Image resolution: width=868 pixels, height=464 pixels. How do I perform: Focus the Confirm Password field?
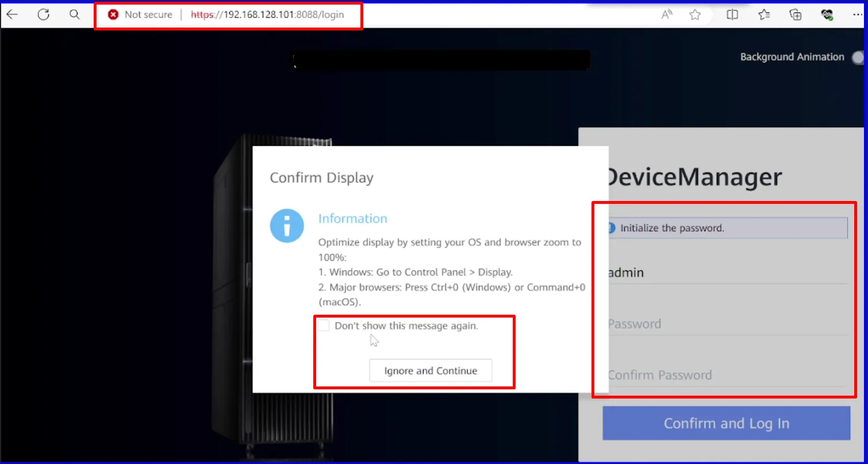tap(727, 375)
